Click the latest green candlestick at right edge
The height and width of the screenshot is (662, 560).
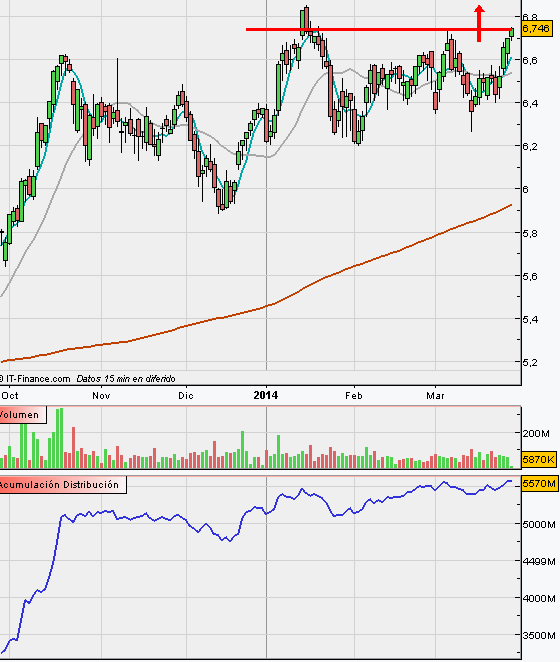pyautogui.click(x=512, y=33)
